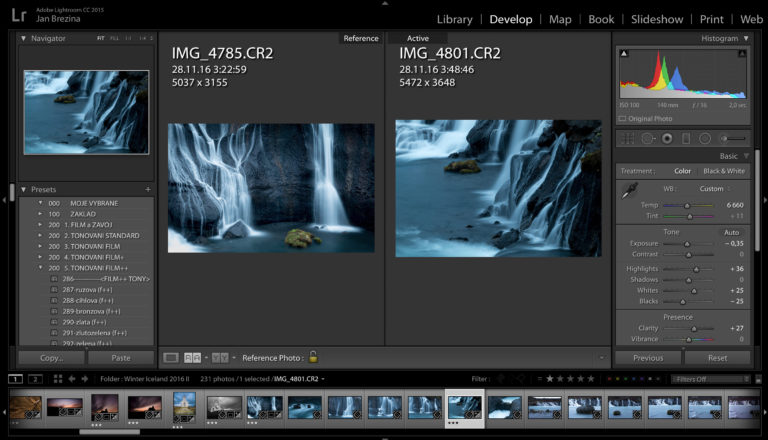Switch to the Slideshow module
The width and height of the screenshot is (768, 440).
pyautogui.click(x=657, y=19)
